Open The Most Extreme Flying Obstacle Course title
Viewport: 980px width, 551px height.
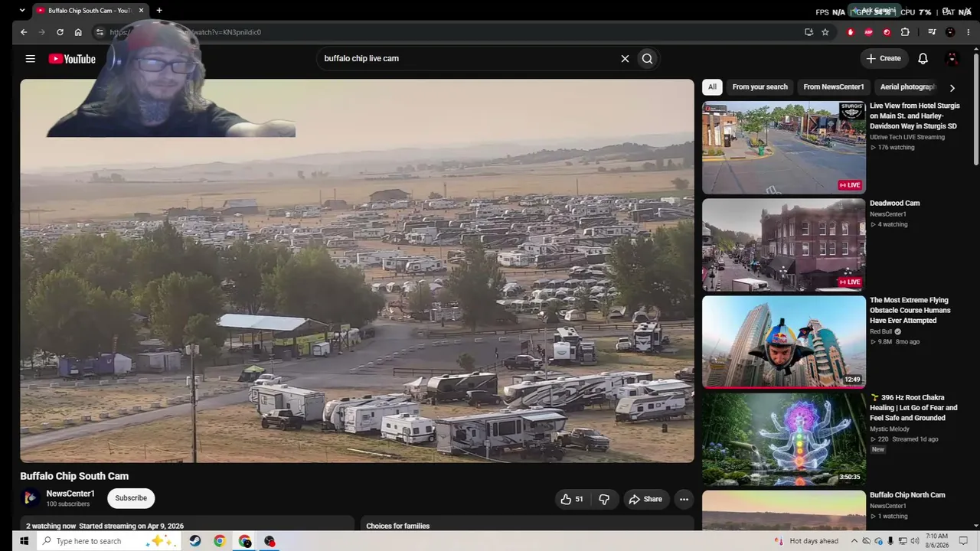(x=910, y=310)
